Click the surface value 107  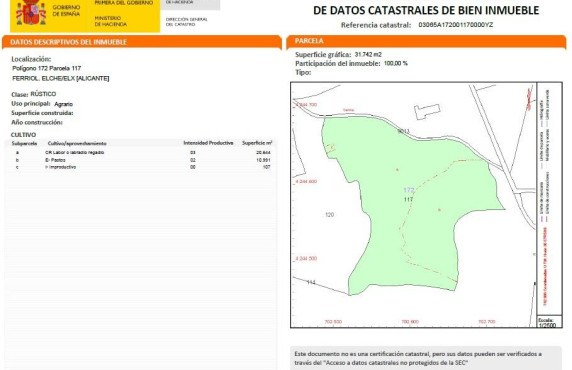[x=267, y=167]
